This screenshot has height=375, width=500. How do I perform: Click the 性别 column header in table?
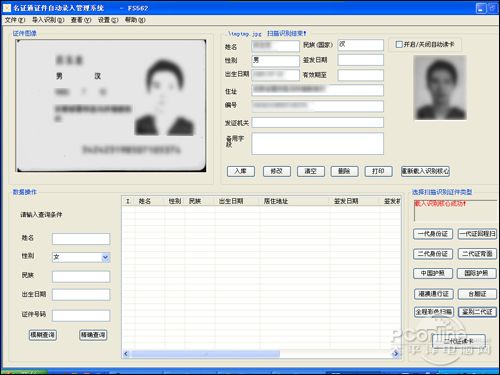click(x=175, y=201)
